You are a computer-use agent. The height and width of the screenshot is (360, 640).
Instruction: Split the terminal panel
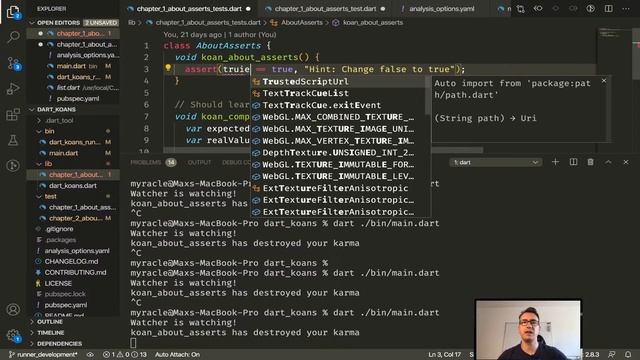tap(573, 162)
